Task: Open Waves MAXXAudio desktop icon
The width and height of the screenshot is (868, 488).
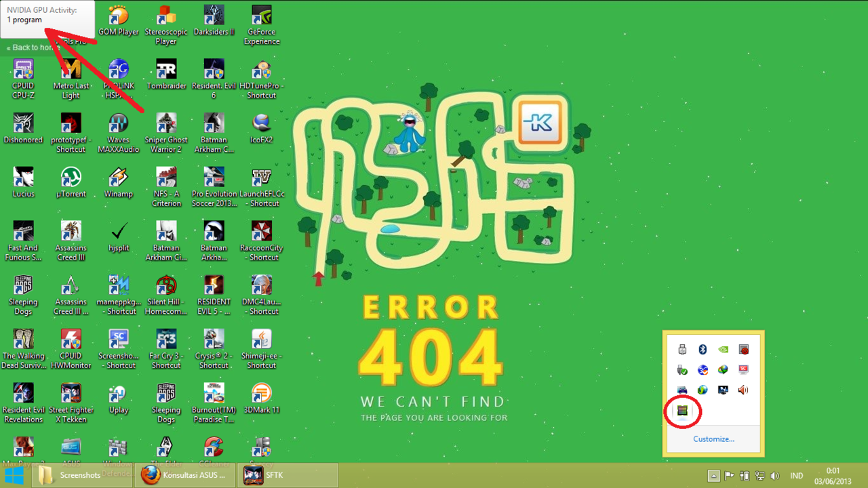Action: (119, 133)
